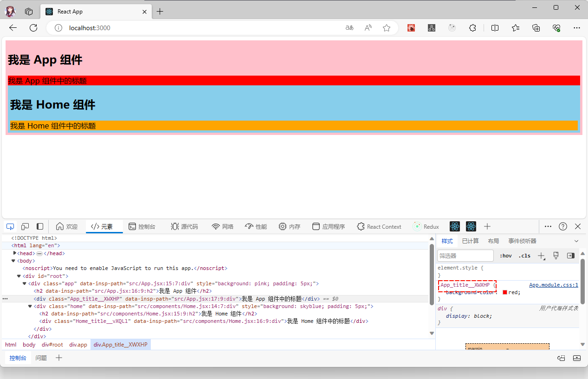Select the div.App_title__XWXHP breadcrumb
This screenshot has height=379, width=588.
point(120,344)
